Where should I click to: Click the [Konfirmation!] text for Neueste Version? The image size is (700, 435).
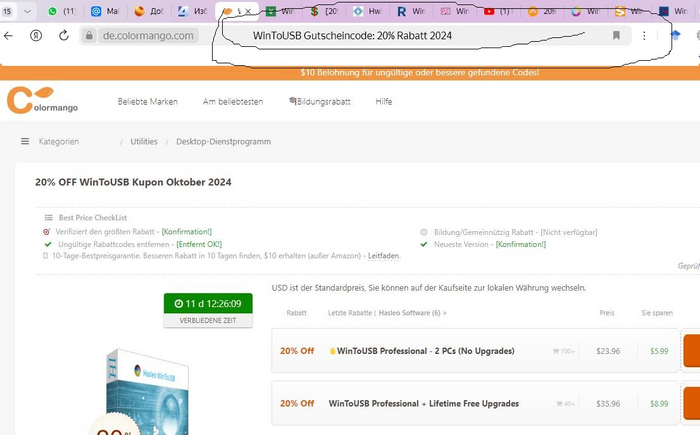point(521,244)
